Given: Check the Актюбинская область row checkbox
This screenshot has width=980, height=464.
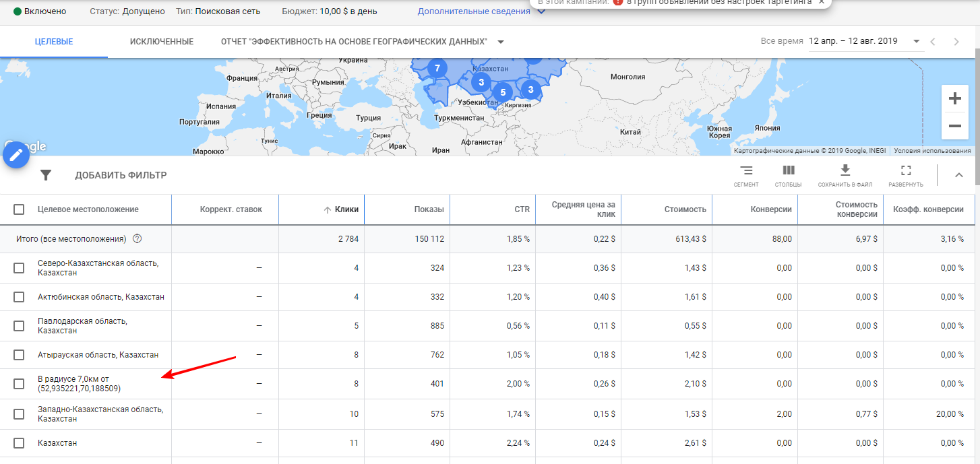Looking at the screenshot, I should [x=19, y=297].
